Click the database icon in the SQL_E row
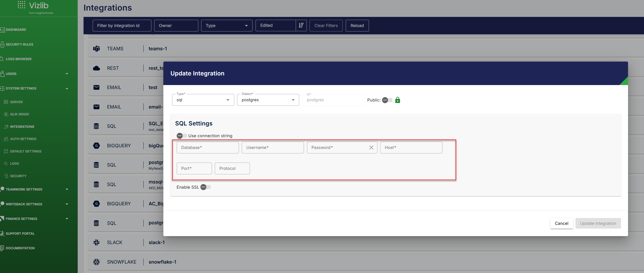The image size is (644, 273). point(96,126)
